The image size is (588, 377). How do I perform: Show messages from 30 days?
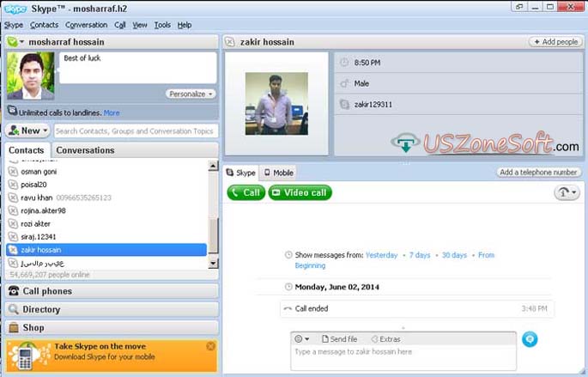click(454, 255)
